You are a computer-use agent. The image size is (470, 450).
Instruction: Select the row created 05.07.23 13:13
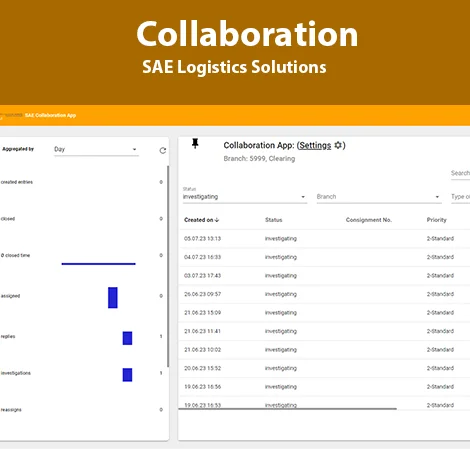324,239
